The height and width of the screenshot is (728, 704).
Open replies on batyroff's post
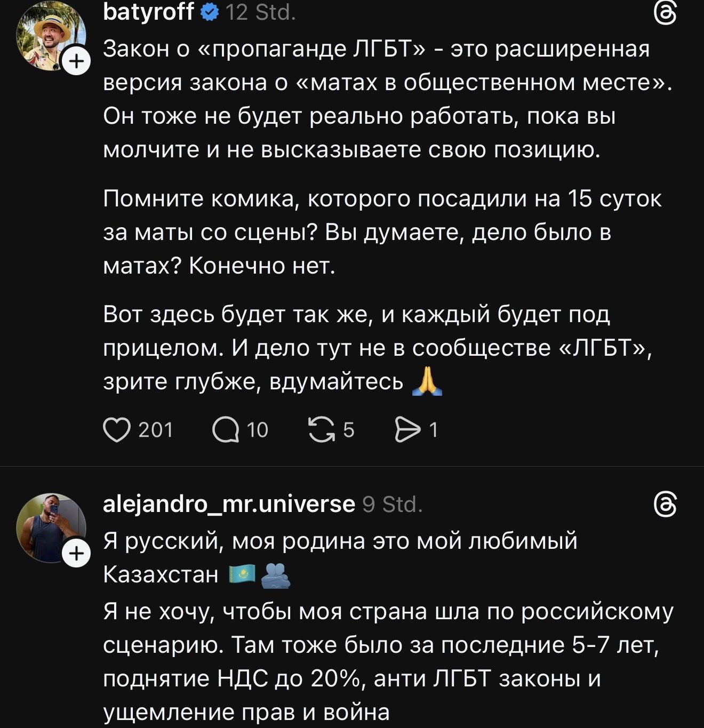[x=226, y=430]
